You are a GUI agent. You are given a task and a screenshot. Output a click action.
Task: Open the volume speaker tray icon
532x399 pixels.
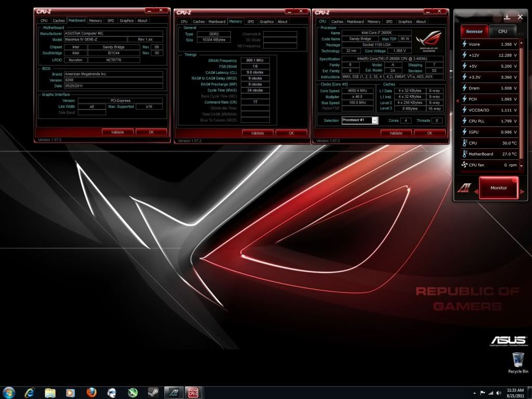pyautogui.click(x=498, y=393)
